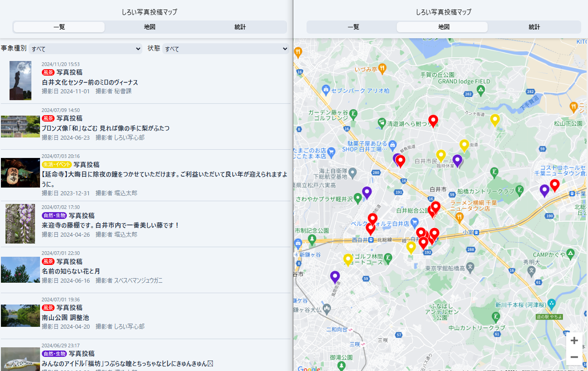The image size is (588, 371).
Task: Click 撮影者 スベスベマンジュウガニ text
Action: click(x=129, y=280)
